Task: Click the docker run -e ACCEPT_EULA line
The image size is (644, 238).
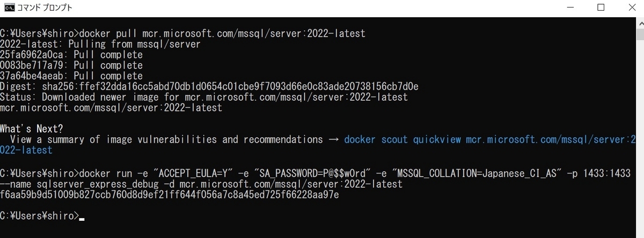Action: coord(315,173)
